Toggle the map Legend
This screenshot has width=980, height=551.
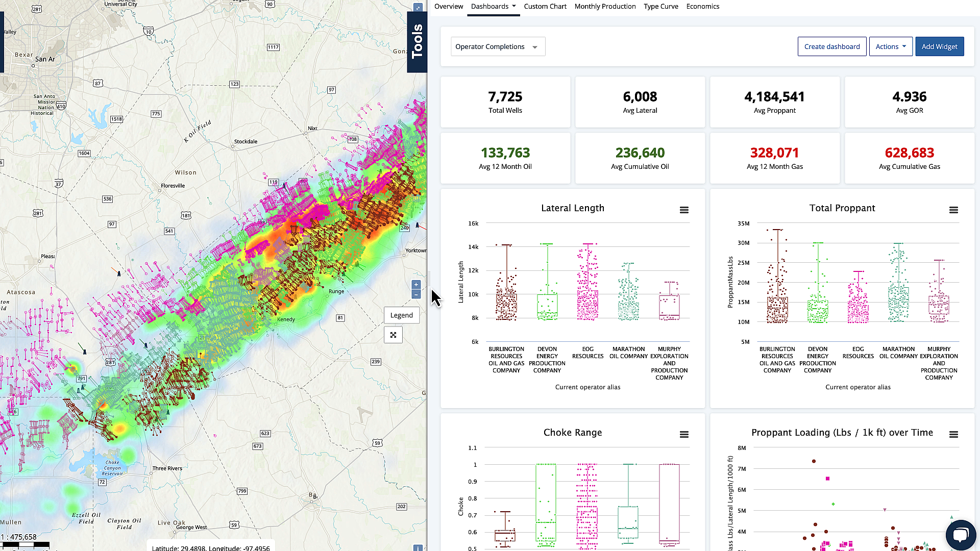click(402, 315)
